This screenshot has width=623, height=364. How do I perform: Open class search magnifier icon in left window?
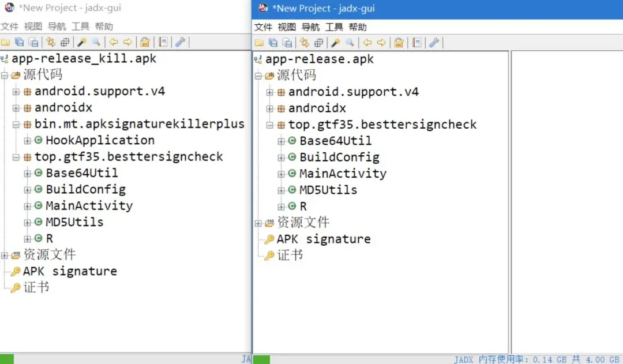tap(96, 42)
